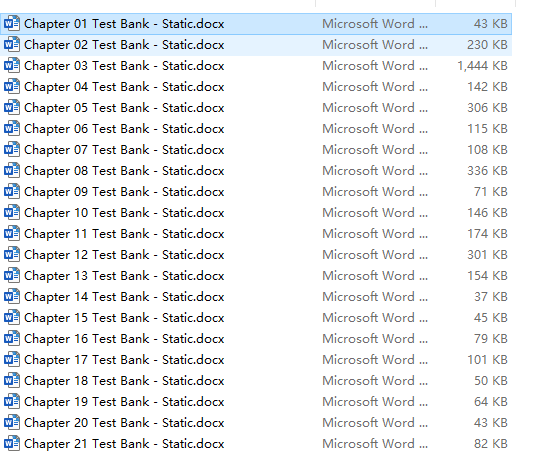The width and height of the screenshot is (539, 473).
Task: Click the Chapter 19 Test Bank - Static.docx name
Action: tap(124, 402)
